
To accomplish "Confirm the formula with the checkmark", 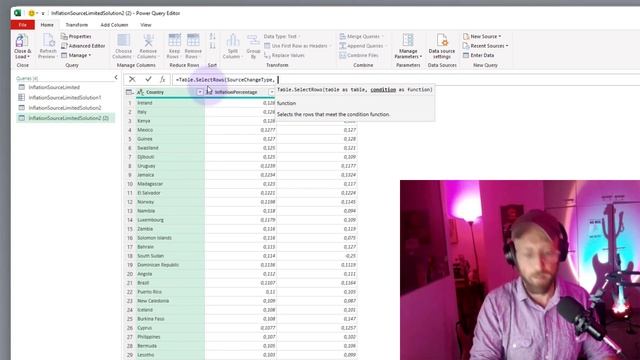I will pyautogui.click(x=148, y=79).
